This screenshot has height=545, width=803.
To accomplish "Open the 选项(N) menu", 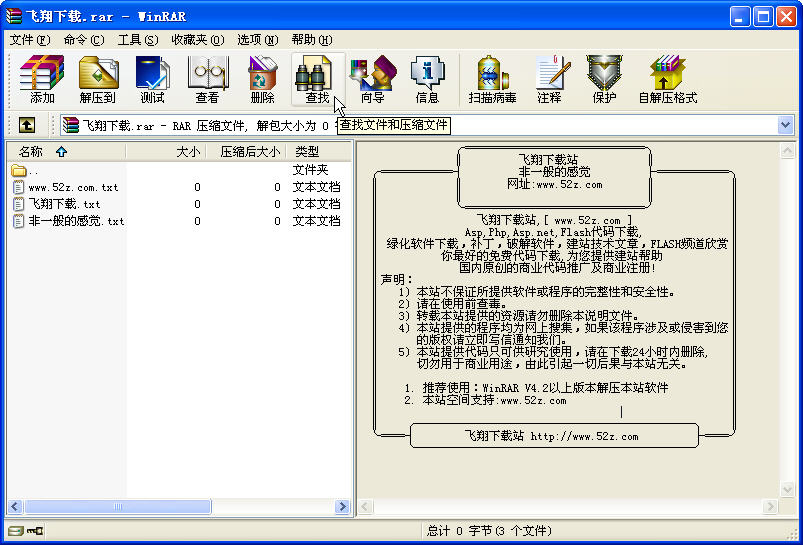I will [257, 40].
